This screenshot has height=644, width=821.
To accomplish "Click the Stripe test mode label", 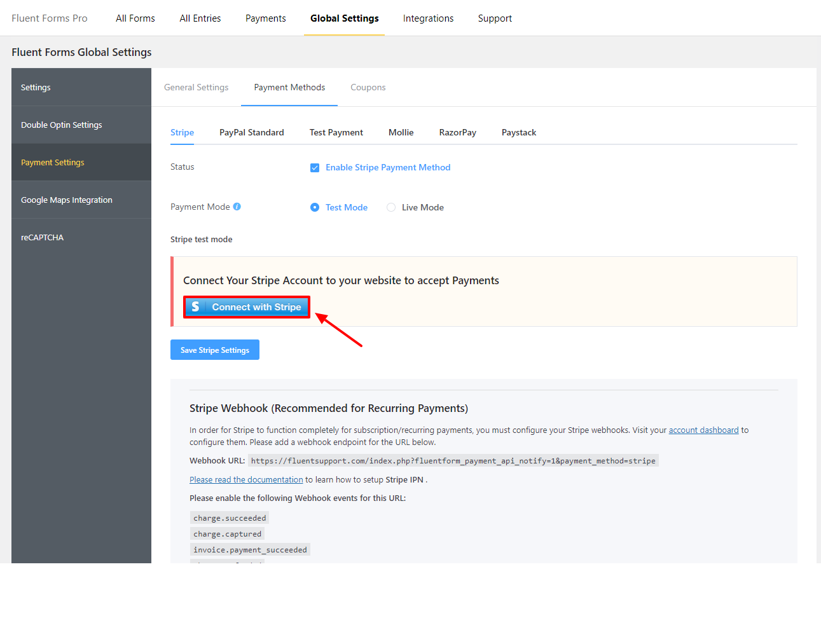I will (x=202, y=240).
